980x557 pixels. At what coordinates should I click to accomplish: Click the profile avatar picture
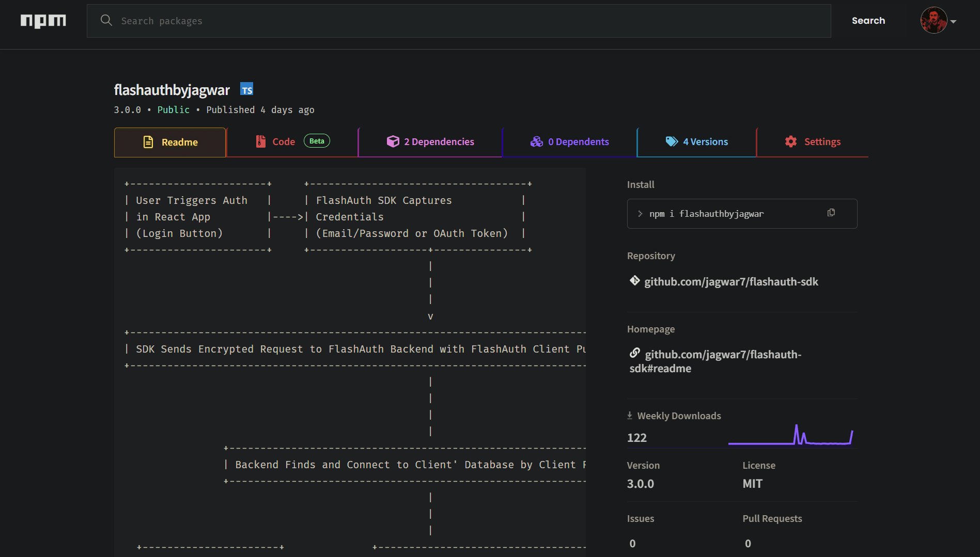pyautogui.click(x=934, y=21)
